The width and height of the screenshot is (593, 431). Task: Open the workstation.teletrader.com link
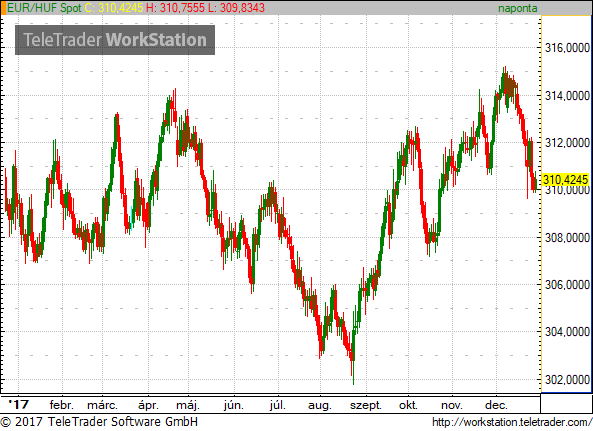512,422
